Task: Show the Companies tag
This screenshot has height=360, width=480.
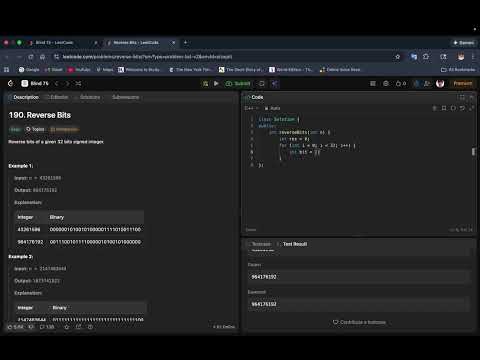Action: pos(65,129)
